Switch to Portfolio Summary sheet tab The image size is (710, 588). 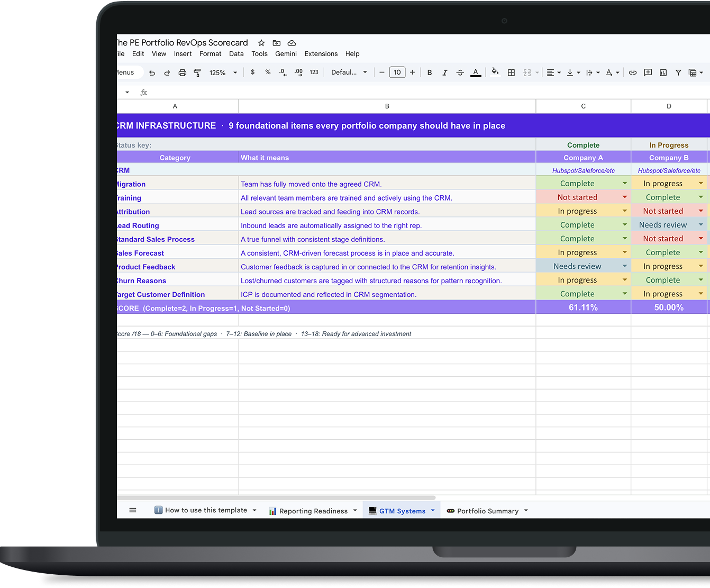point(488,511)
